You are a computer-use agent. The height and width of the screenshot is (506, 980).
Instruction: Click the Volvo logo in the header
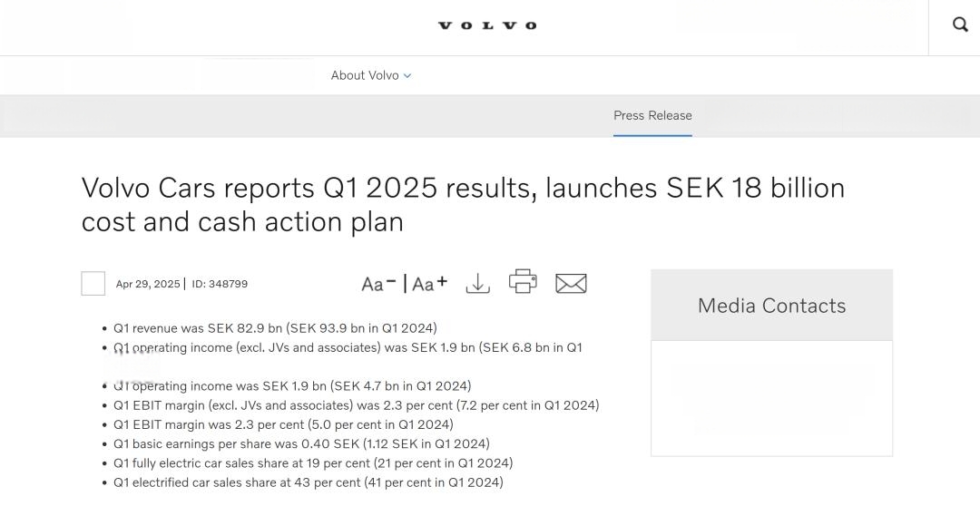pyautogui.click(x=487, y=25)
